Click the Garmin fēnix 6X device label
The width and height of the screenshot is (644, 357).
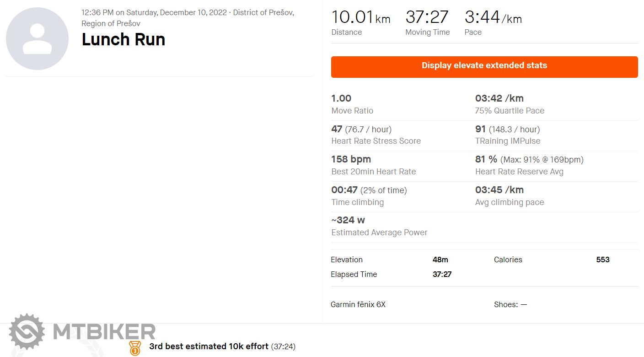358,304
